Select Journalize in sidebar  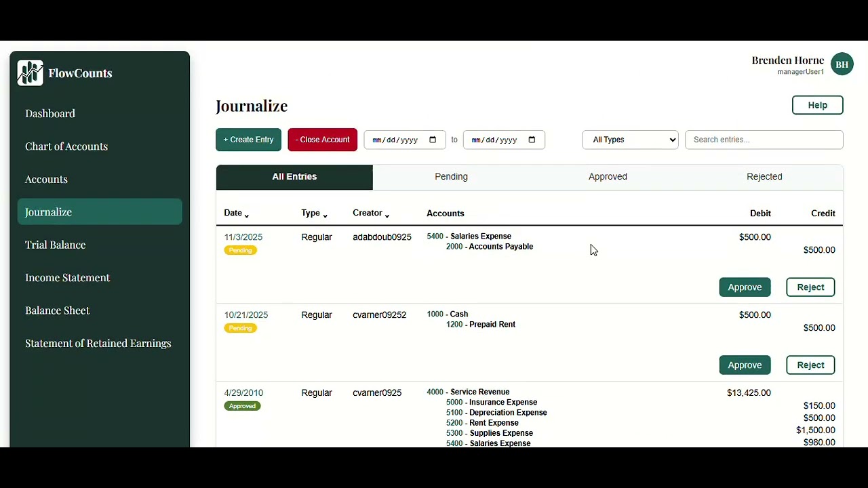[x=100, y=212]
